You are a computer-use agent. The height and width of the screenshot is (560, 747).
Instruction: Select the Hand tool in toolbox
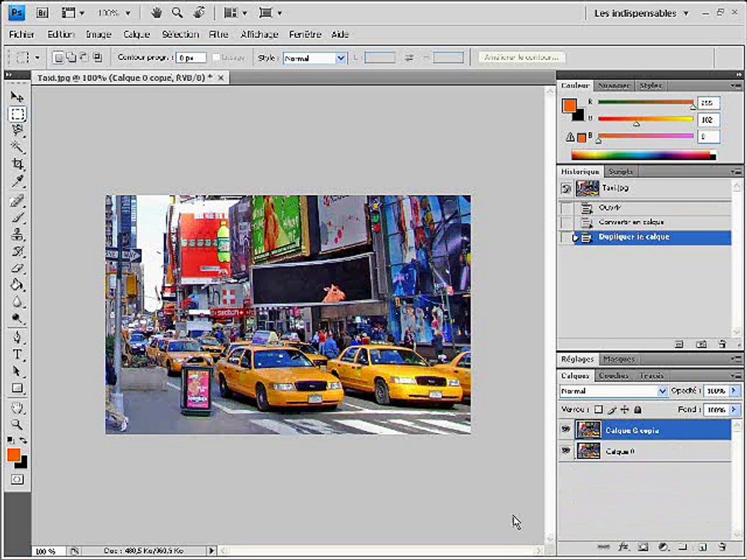(x=18, y=407)
